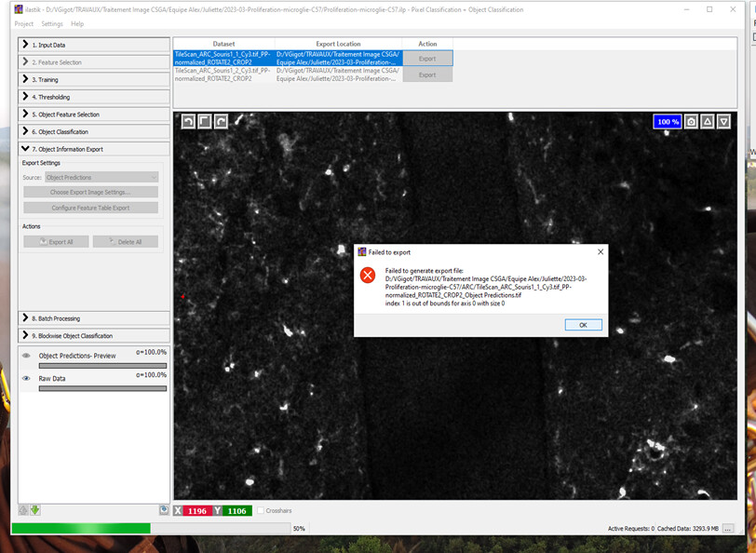The image size is (756, 553).
Task: Zoom in with the up-triangle viewer icon
Action: [706, 121]
